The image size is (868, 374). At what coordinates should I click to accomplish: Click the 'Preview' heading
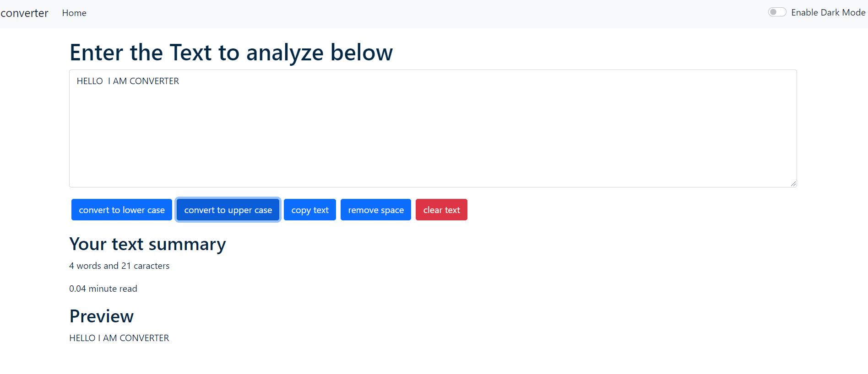pos(102,316)
